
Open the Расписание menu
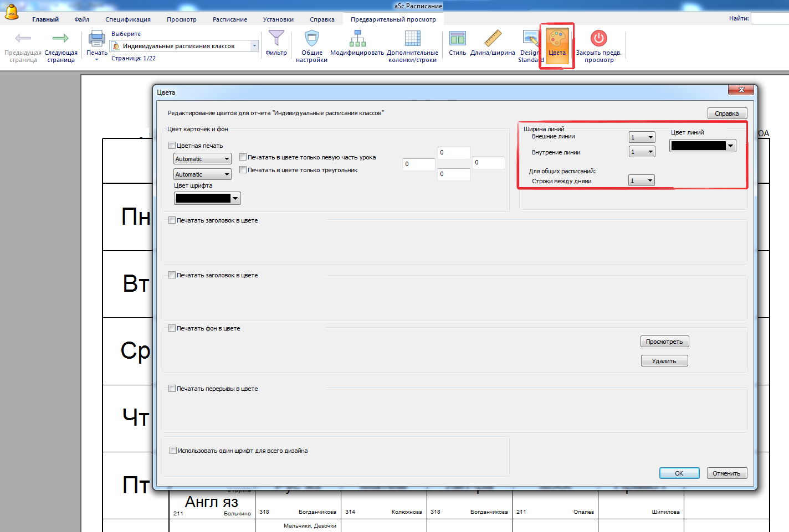230,19
